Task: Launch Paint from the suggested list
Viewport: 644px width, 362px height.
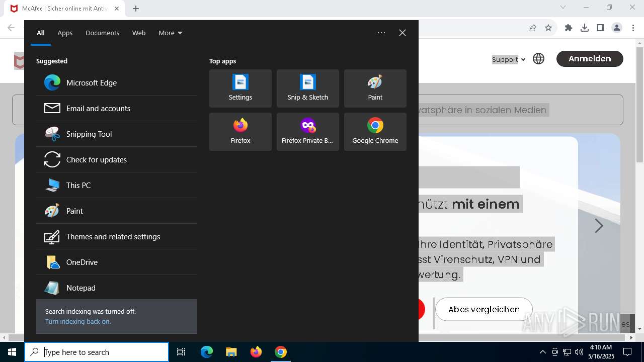Action: click(x=117, y=211)
